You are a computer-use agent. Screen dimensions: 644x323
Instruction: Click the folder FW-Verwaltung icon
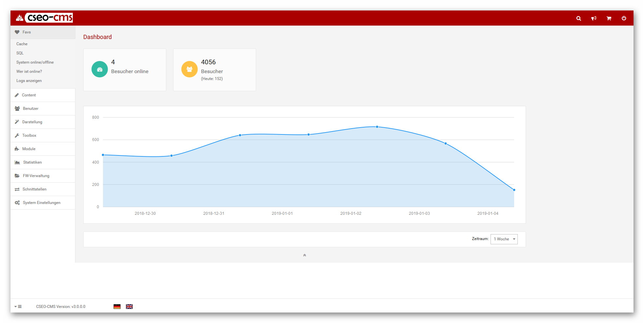pyautogui.click(x=17, y=176)
